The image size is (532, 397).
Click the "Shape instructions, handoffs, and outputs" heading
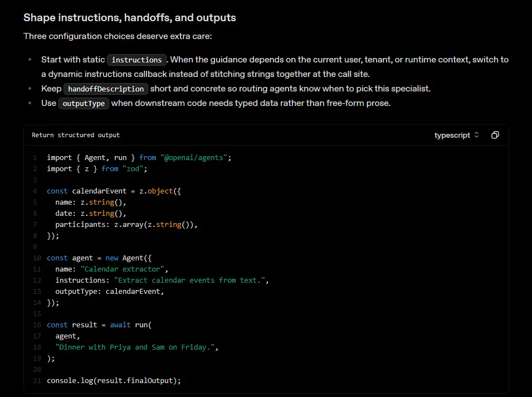tap(130, 18)
